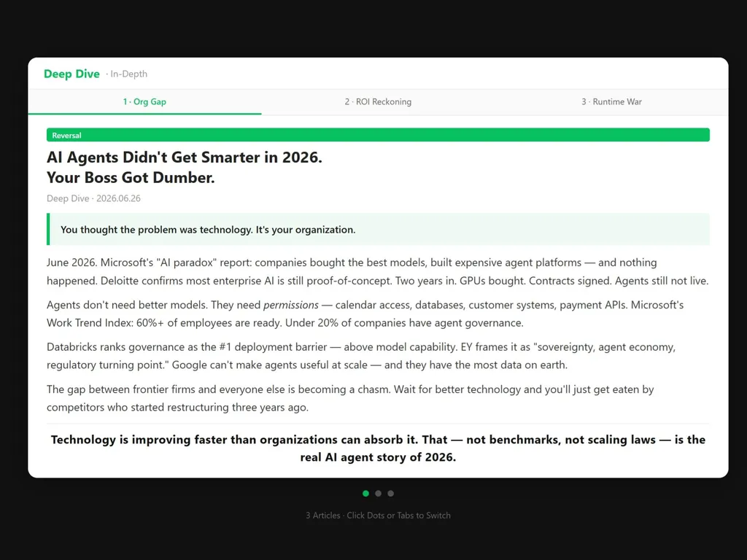This screenshot has width=747, height=560.
Task: Open the '2 · ROI Reckoning' tab
Action: pyautogui.click(x=378, y=102)
